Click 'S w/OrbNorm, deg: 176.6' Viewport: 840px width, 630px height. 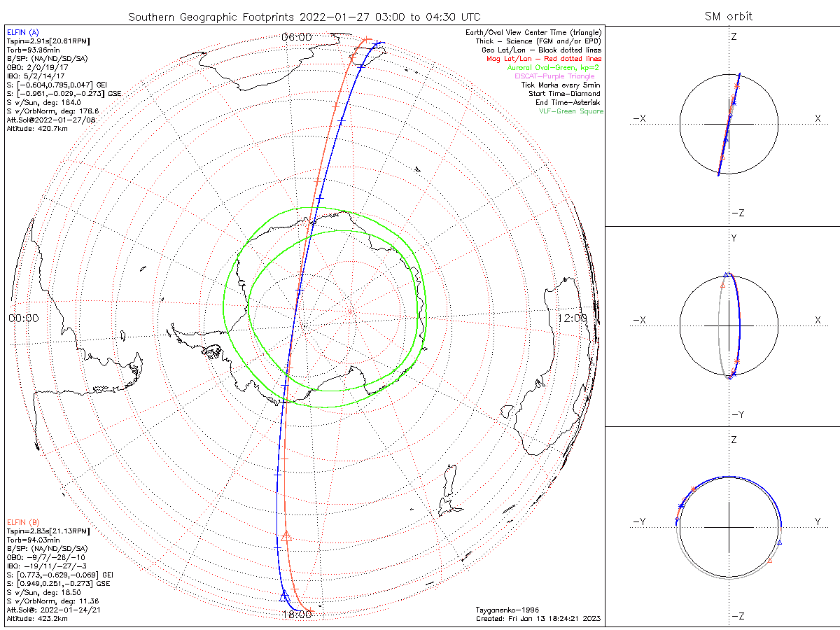52,111
